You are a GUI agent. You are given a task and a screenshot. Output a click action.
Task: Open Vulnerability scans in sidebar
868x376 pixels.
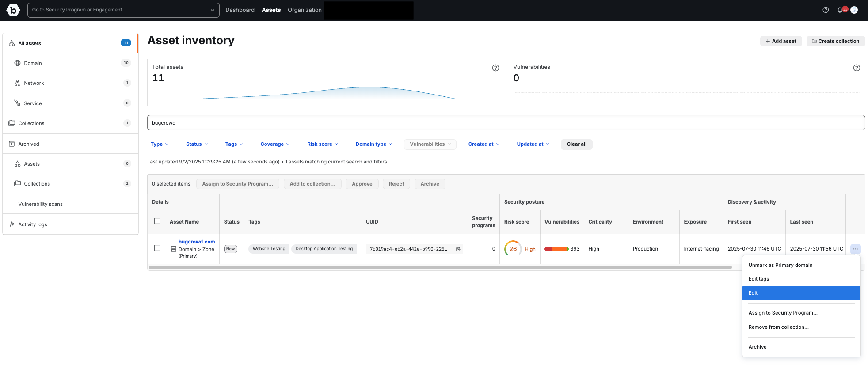(41, 204)
